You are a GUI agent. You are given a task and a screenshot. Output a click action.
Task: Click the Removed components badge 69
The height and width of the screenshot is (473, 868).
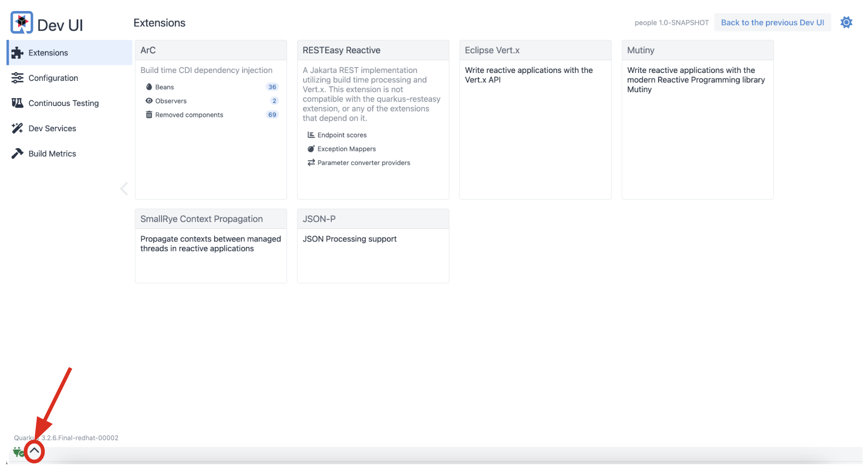pyautogui.click(x=272, y=114)
